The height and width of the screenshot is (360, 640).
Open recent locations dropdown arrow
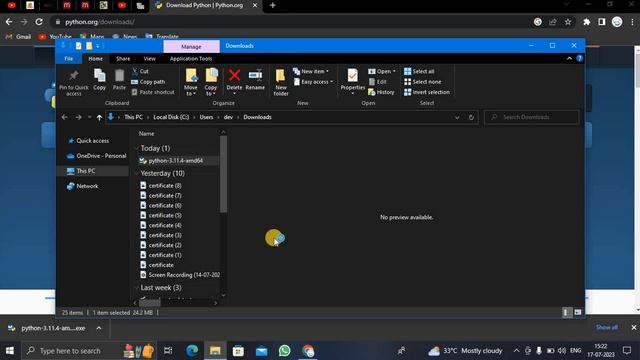pyautogui.click(x=89, y=117)
